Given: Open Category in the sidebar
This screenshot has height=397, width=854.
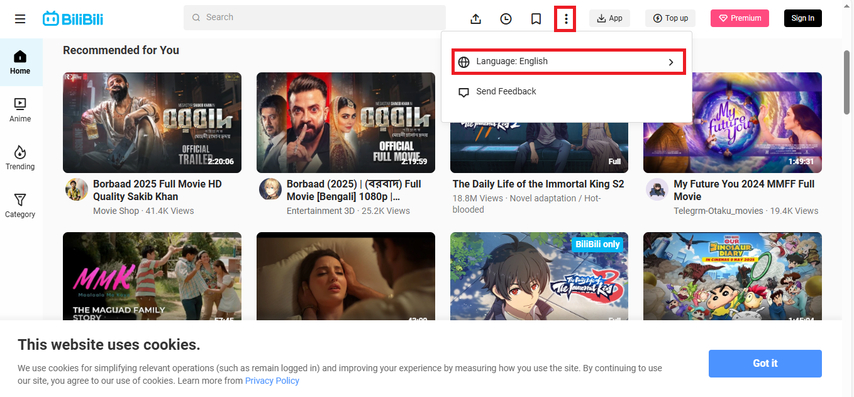Looking at the screenshot, I should (x=20, y=206).
